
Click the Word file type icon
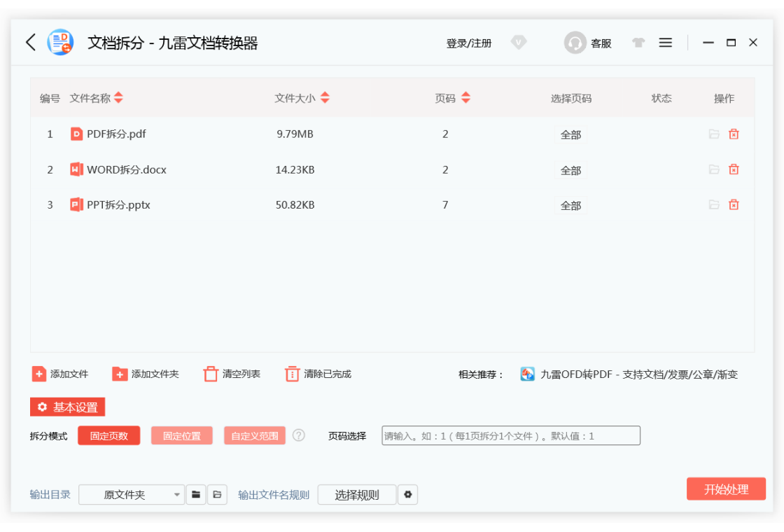coord(76,169)
